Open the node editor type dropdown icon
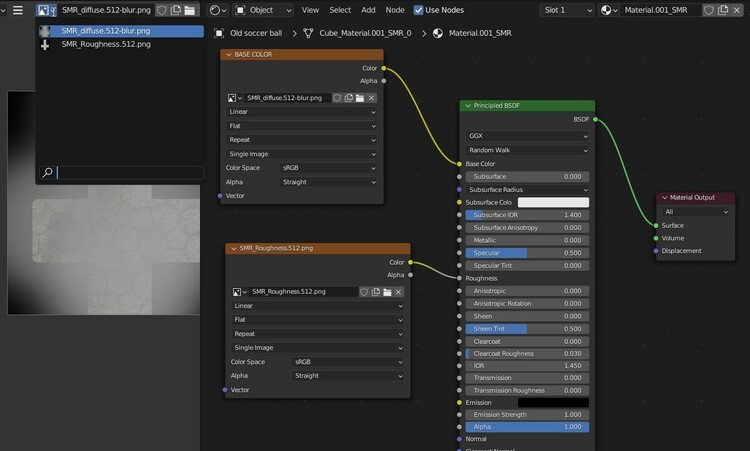750x451 pixels. point(218,10)
